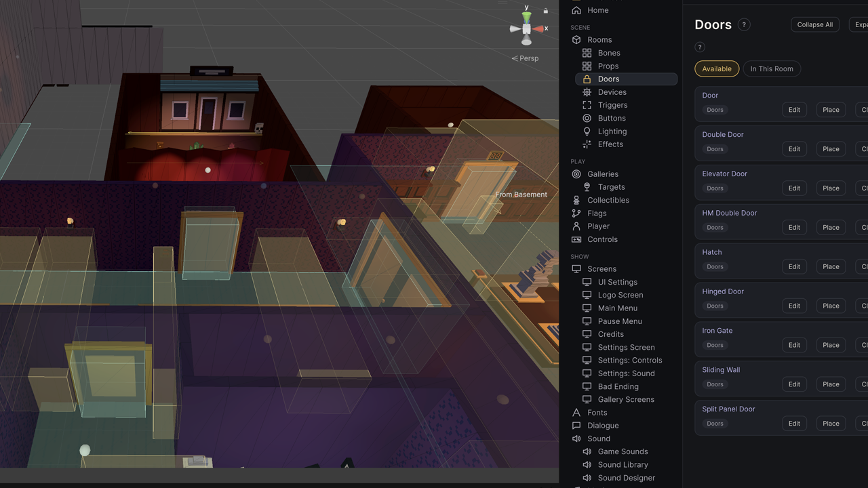Expand the Rooms tree section
The height and width of the screenshot is (488, 868).
click(599, 40)
